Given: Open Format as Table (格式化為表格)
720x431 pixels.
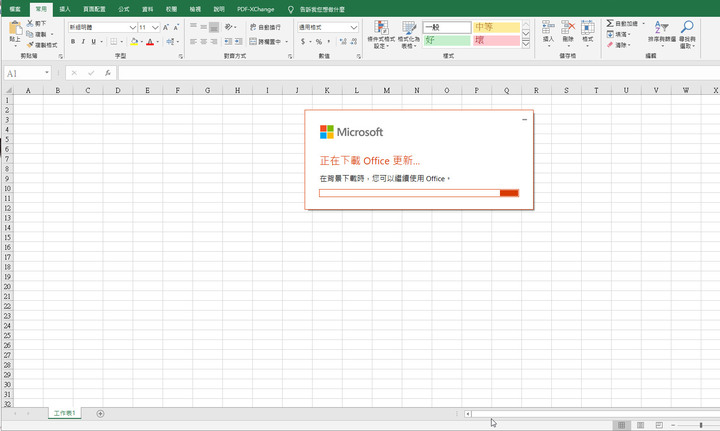Looking at the screenshot, I should click(409, 34).
